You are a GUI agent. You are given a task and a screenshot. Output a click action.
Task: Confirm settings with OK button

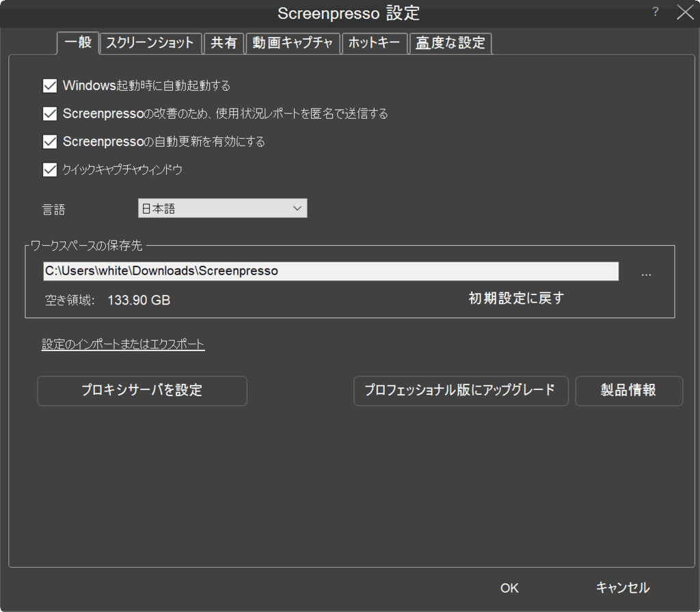click(509, 588)
